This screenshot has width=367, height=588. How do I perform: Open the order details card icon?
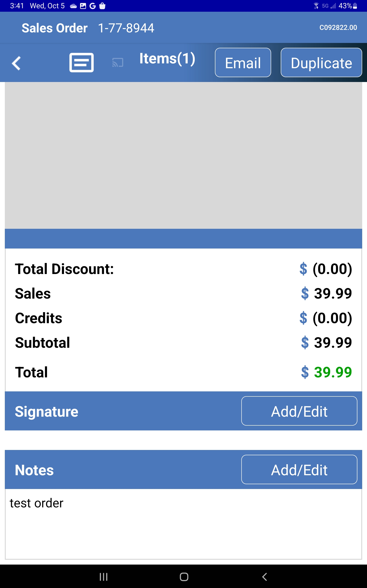81,63
